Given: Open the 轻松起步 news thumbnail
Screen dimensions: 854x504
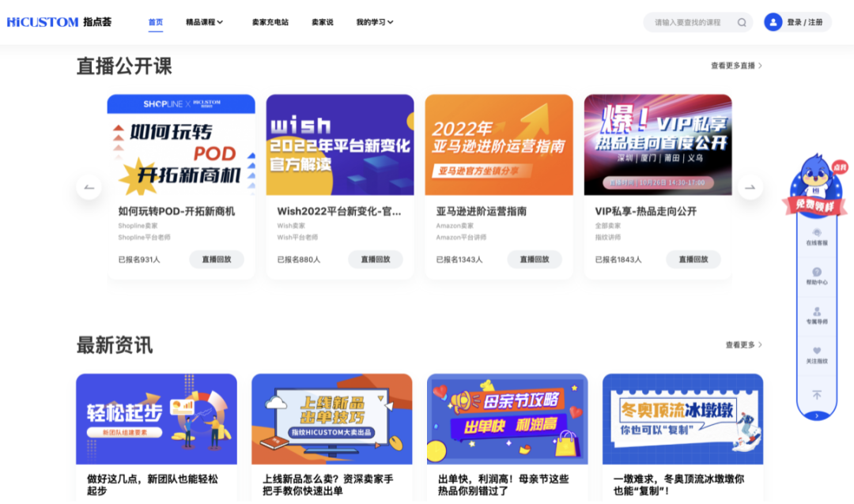Looking at the screenshot, I should (157, 419).
